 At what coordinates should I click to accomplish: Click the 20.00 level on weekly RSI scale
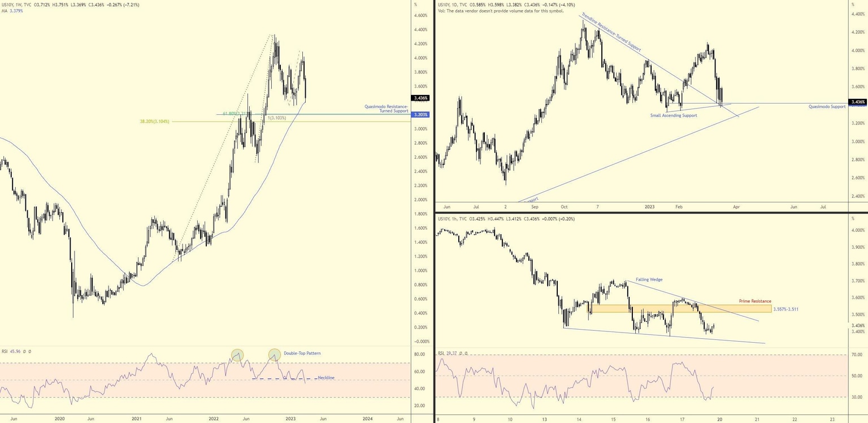pos(419,406)
